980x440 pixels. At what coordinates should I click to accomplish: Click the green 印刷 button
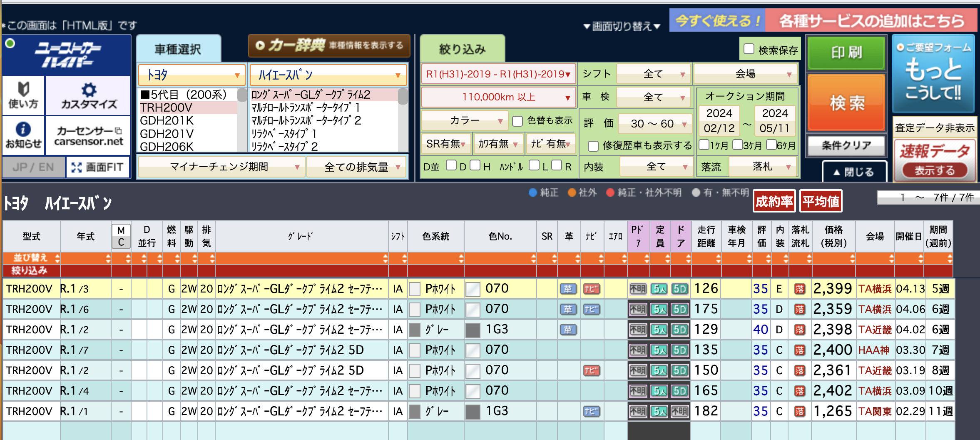click(846, 52)
